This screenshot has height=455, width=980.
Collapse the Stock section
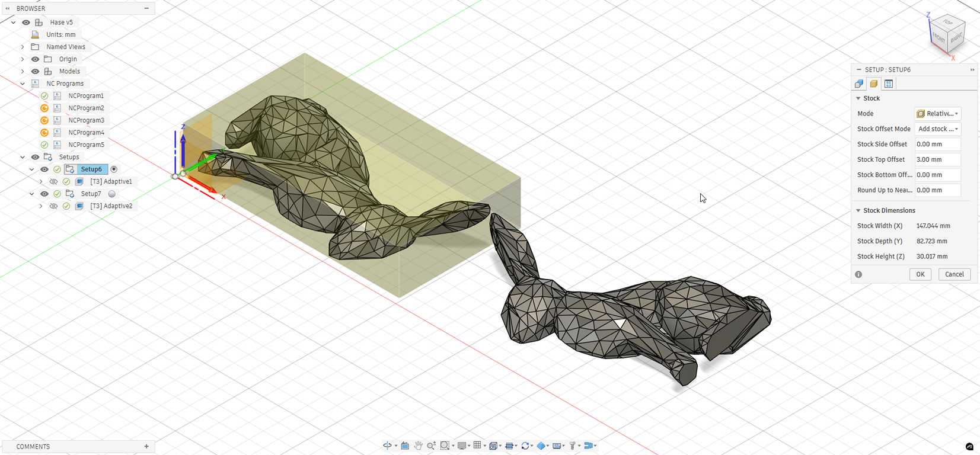pyautogui.click(x=858, y=98)
